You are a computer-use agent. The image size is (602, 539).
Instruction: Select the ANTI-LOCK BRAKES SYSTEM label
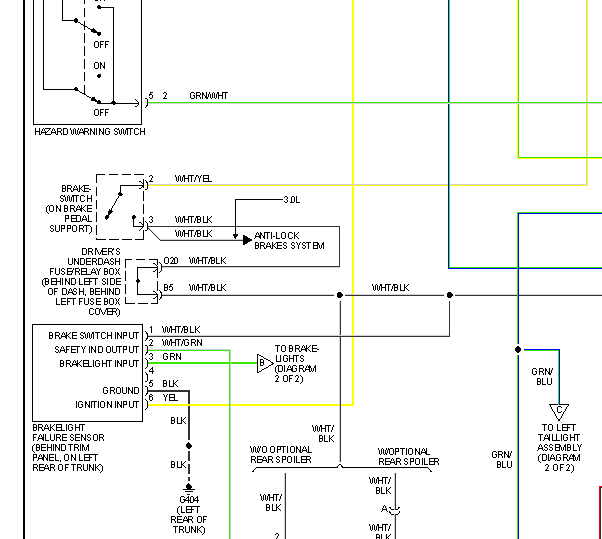pyautogui.click(x=289, y=241)
